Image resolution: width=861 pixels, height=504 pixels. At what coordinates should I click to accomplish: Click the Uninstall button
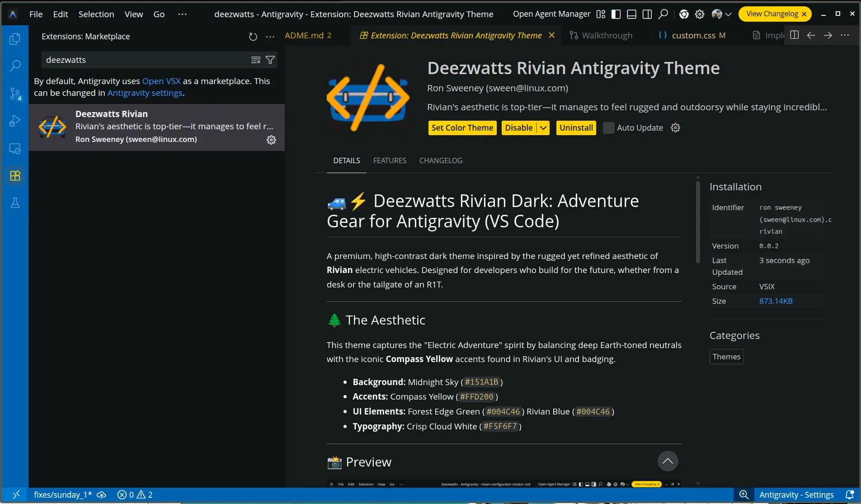coord(576,128)
